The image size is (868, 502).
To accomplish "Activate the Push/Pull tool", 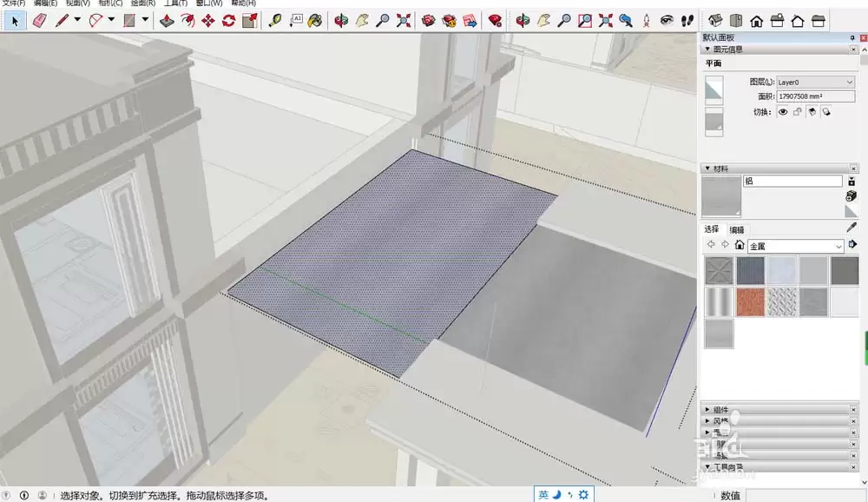I will coord(168,19).
